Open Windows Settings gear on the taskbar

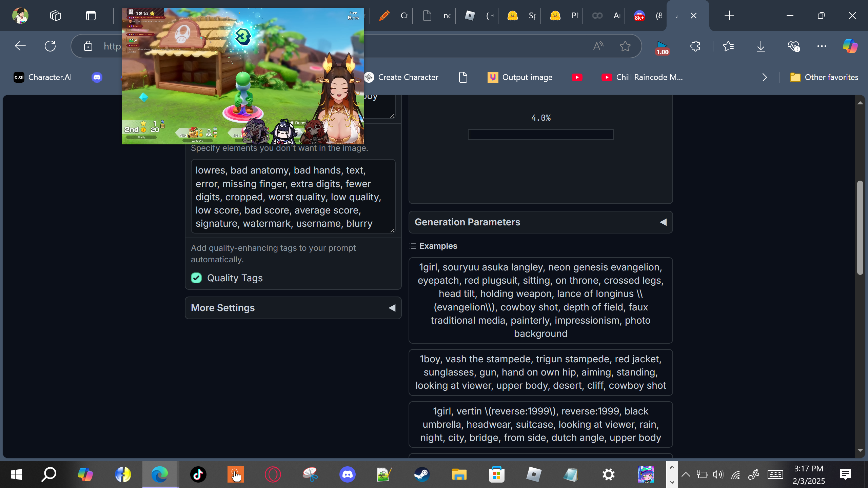point(608,474)
